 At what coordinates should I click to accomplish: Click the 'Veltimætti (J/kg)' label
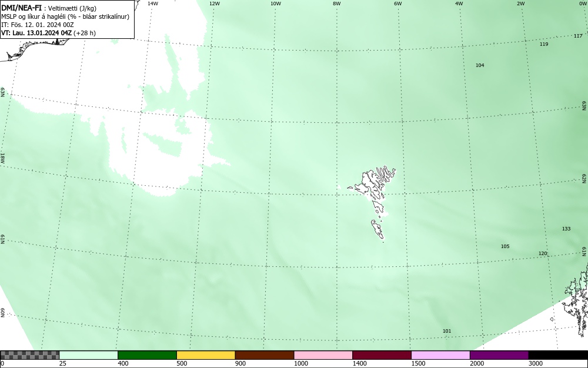point(72,9)
